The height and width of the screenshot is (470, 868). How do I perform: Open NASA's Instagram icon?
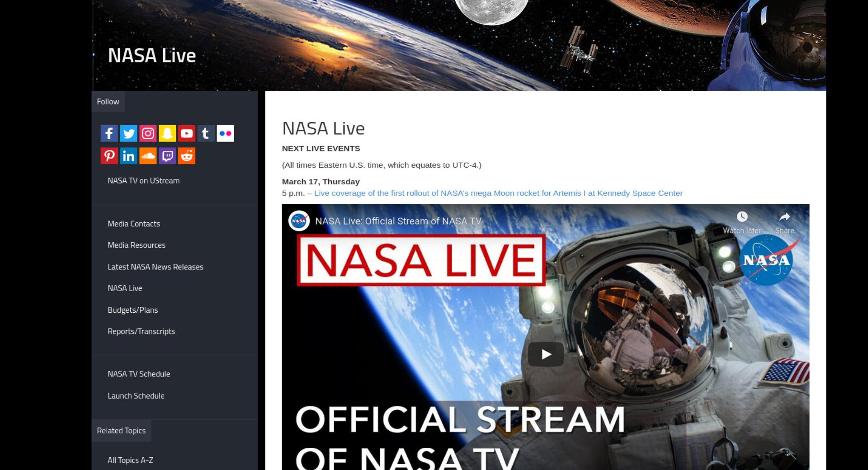(x=148, y=133)
